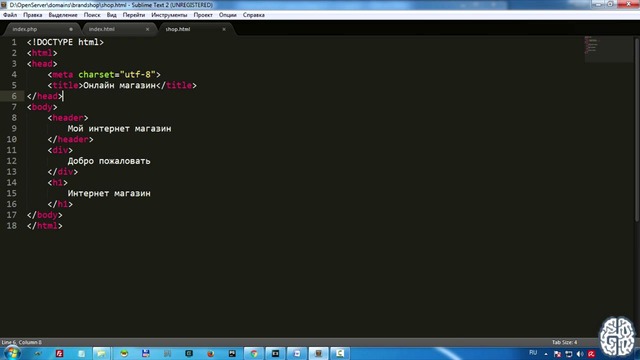Click line number 12 in the gutter
640x360 pixels.
click(x=11, y=161)
